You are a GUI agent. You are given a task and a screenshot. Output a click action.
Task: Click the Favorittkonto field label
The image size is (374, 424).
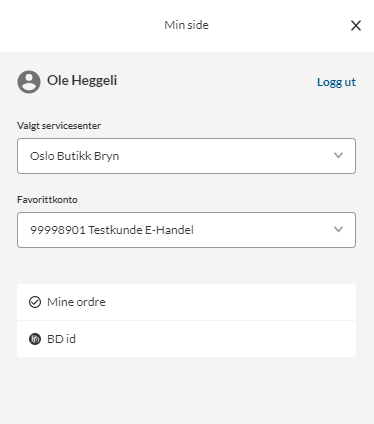(x=47, y=200)
